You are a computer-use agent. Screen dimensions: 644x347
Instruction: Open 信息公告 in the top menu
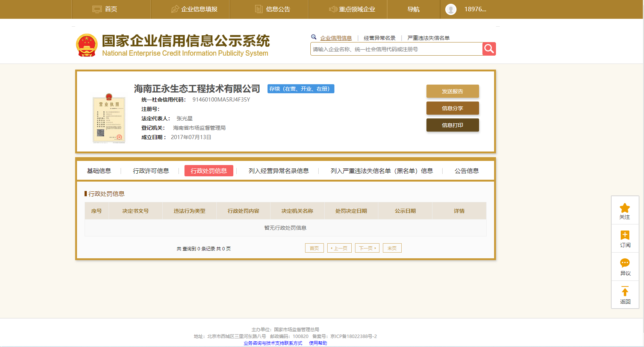coord(273,9)
